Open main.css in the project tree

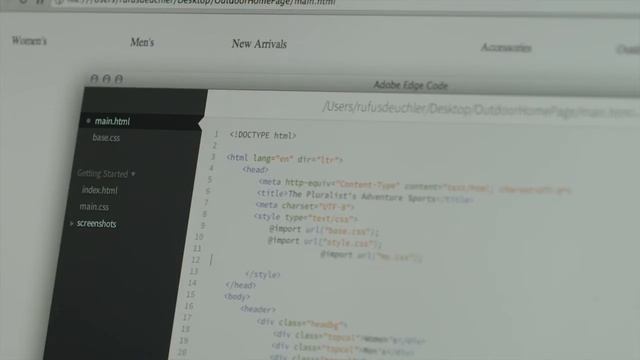[94, 207]
